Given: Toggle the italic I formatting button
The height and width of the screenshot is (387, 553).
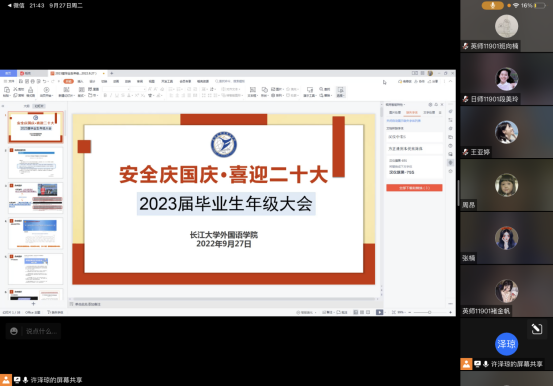Looking at the screenshot, I should pyautogui.click(x=111, y=95).
